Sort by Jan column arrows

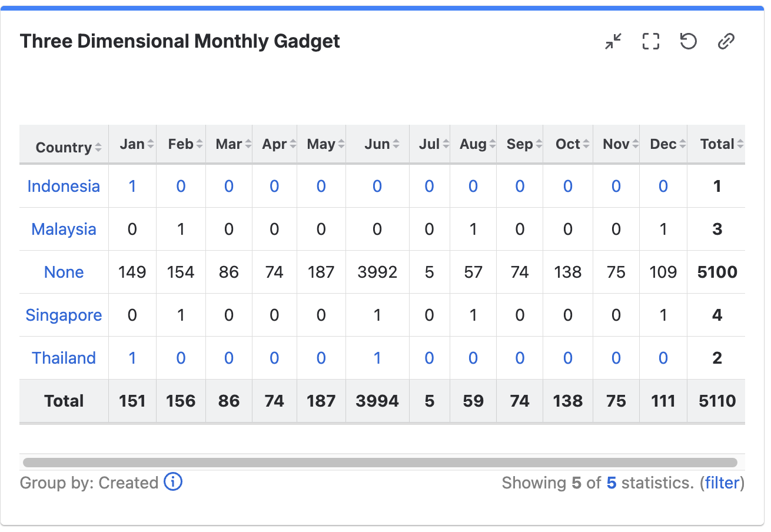tap(151, 144)
